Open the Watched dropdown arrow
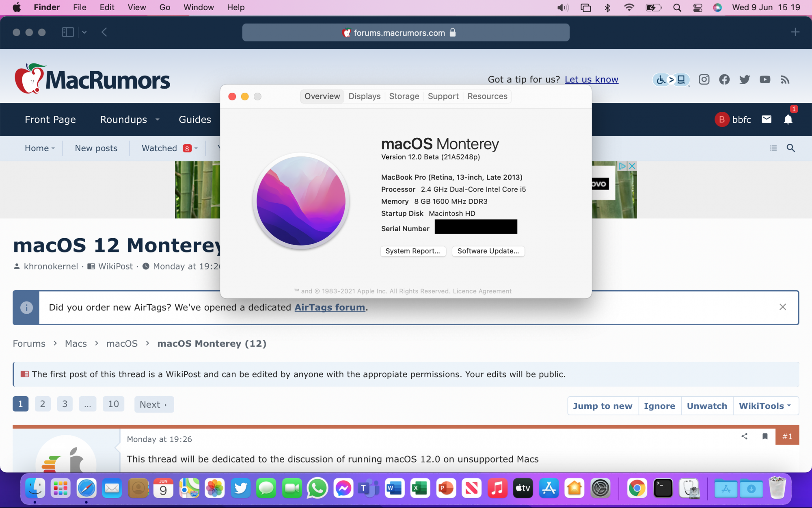The image size is (812, 508). pos(196,148)
